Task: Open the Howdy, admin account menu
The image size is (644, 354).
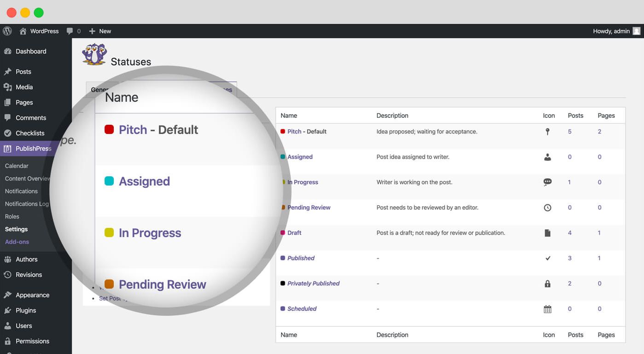Action: [611, 31]
